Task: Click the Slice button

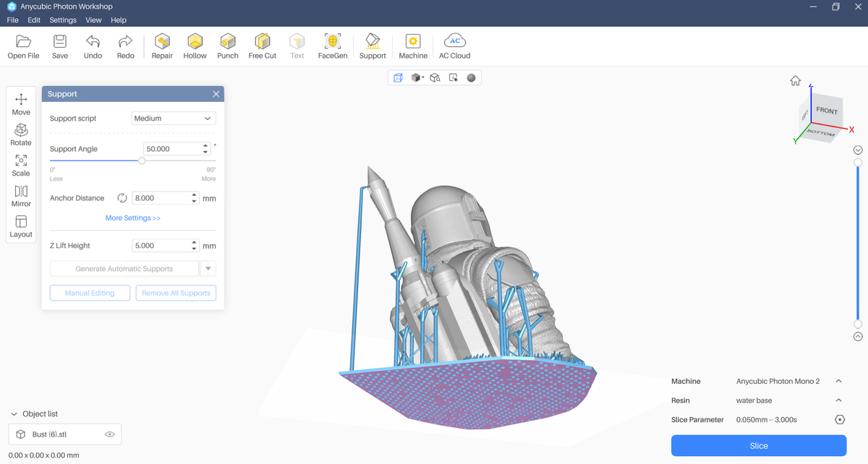Action: click(x=758, y=446)
